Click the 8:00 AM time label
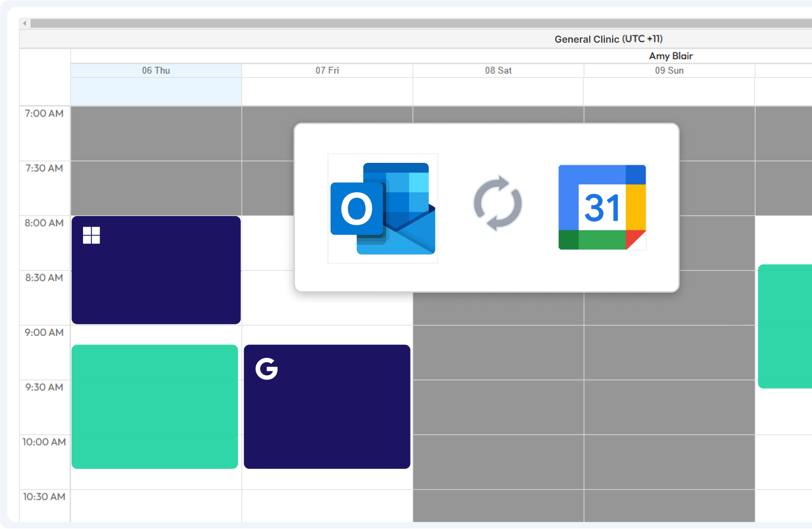 tap(44, 223)
